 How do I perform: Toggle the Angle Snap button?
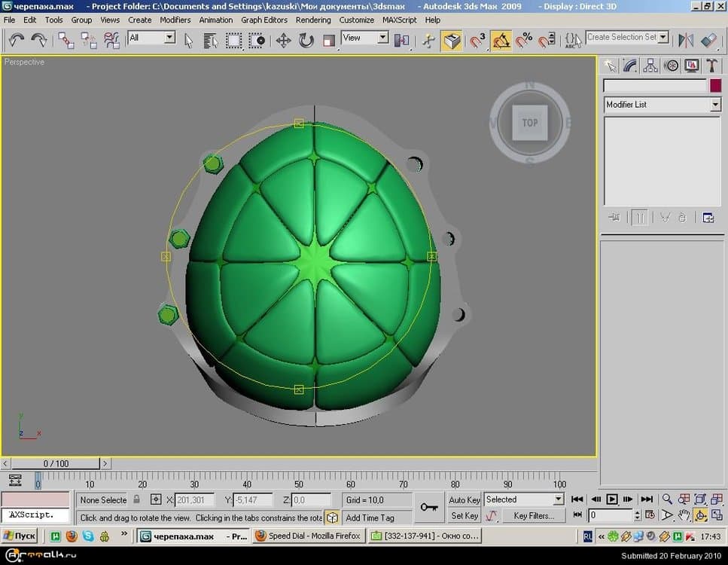[501, 41]
